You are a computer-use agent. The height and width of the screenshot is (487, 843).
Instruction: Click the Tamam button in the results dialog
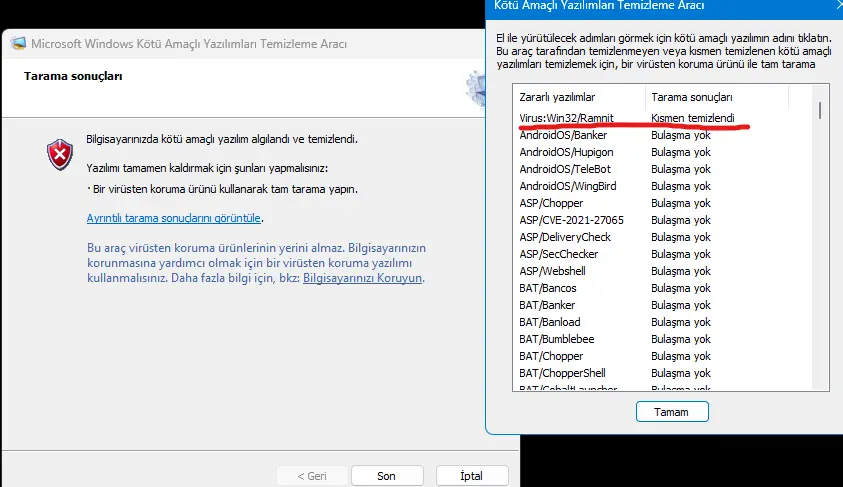tap(672, 412)
